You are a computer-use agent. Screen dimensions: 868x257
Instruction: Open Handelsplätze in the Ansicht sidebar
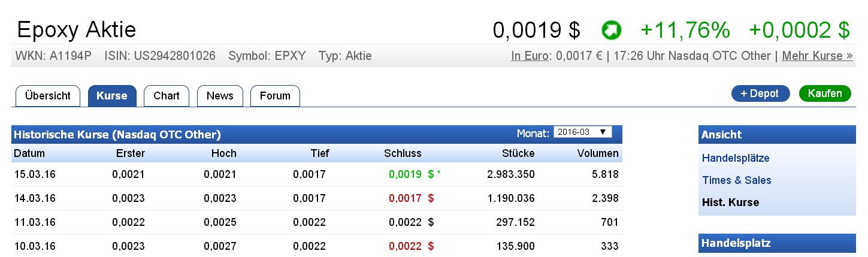tap(736, 159)
